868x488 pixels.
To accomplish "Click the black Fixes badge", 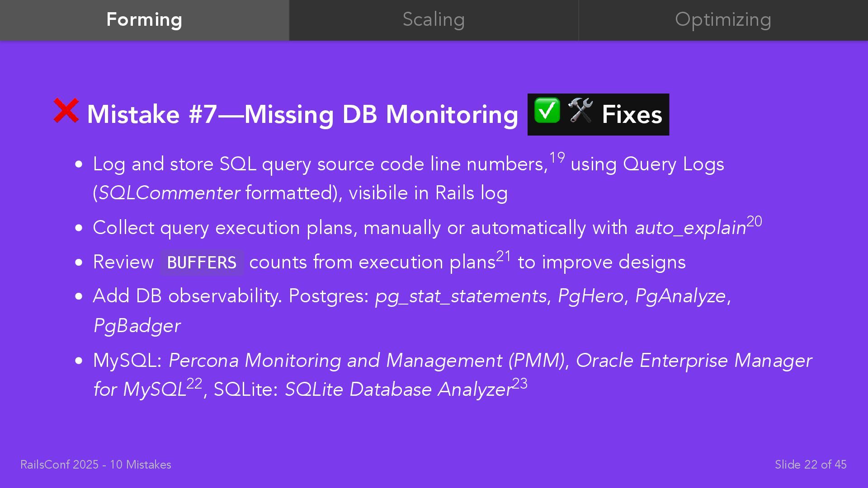I will point(598,114).
